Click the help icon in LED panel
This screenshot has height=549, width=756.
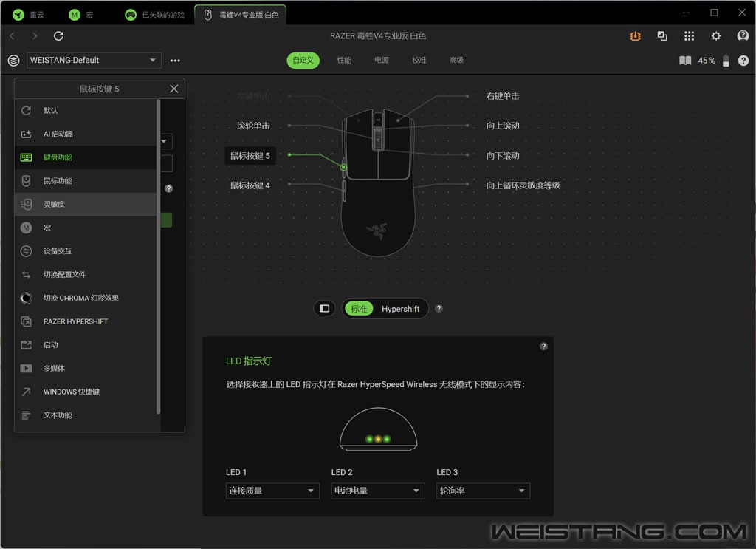pos(543,347)
